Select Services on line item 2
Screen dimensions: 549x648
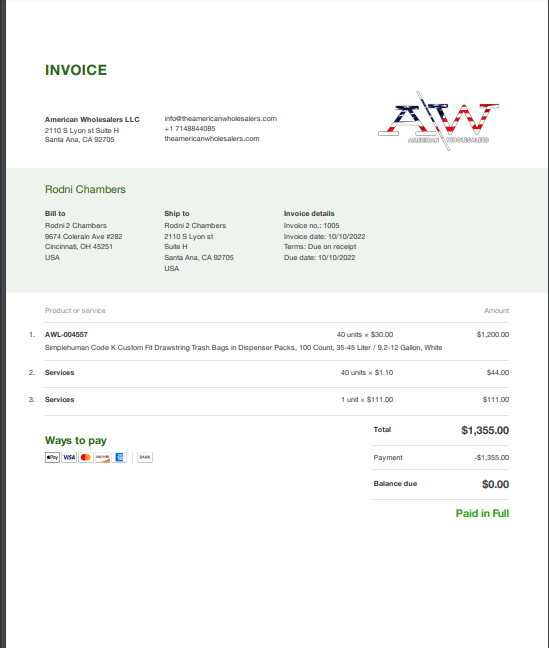point(60,372)
